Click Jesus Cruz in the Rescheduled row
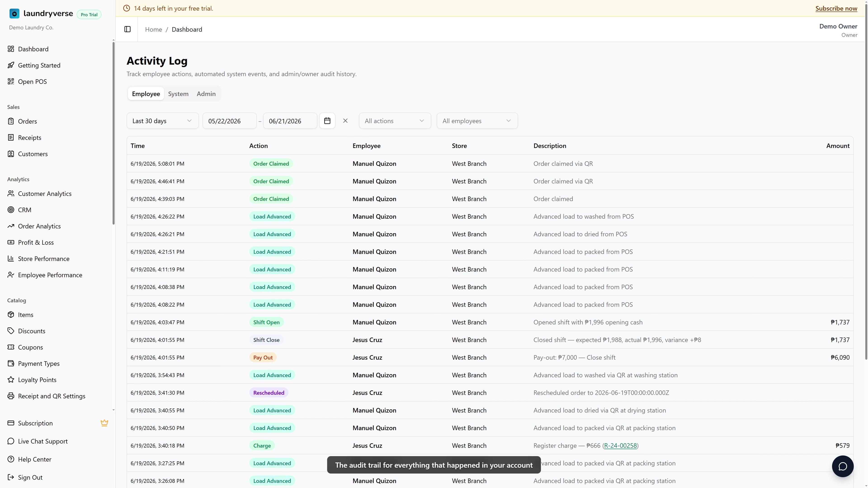 coord(367,392)
